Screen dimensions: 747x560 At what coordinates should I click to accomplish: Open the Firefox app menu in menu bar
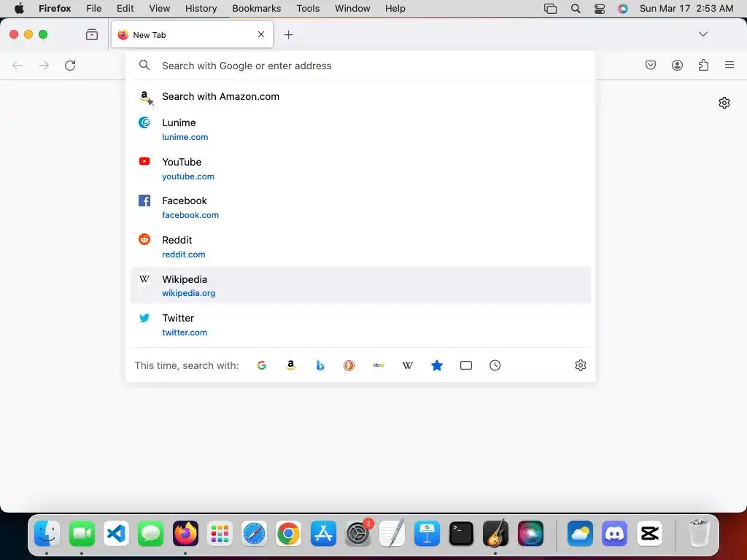(x=55, y=9)
